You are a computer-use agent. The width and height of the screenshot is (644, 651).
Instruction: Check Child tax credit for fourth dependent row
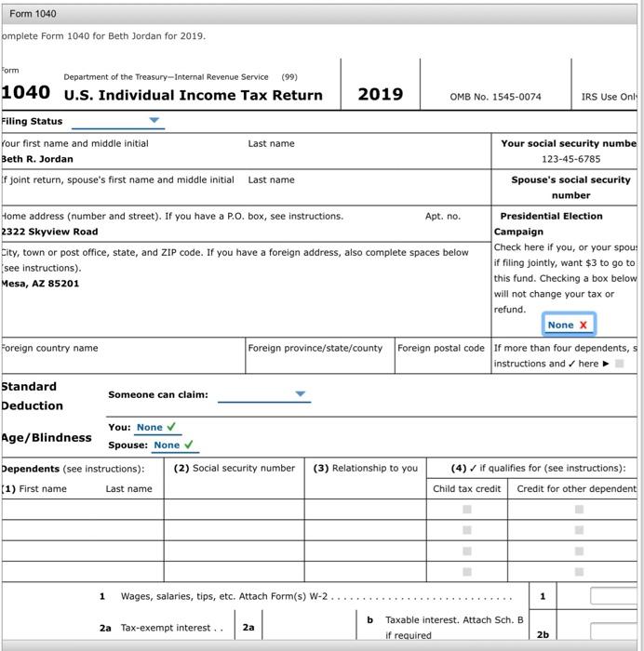click(467, 572)
